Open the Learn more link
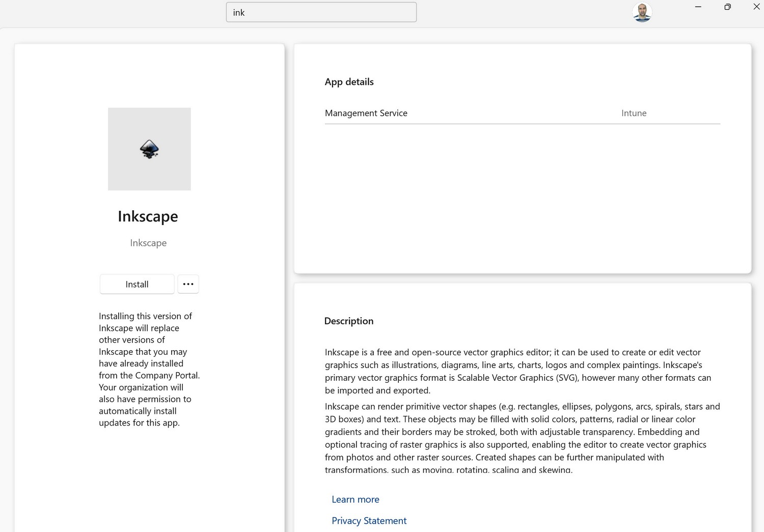This screenshot has width=764, height=532. (356, 499)
